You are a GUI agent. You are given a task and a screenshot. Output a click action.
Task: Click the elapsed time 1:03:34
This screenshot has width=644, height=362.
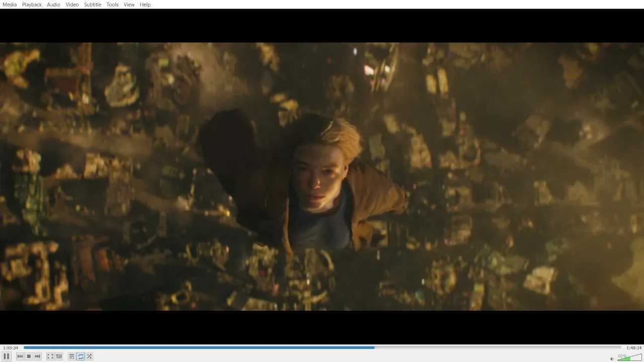point(11,348)
